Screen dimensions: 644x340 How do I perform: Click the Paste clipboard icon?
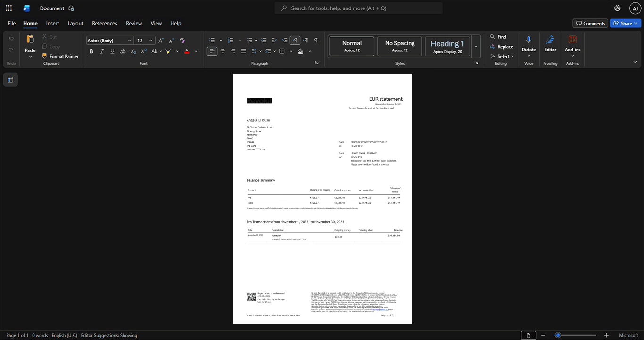point(30,39)
